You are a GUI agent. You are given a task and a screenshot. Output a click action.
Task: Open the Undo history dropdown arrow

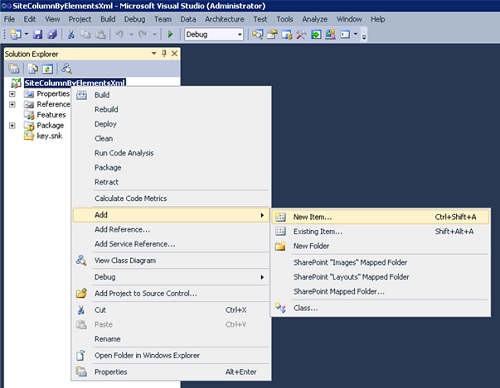pos(131,34)
